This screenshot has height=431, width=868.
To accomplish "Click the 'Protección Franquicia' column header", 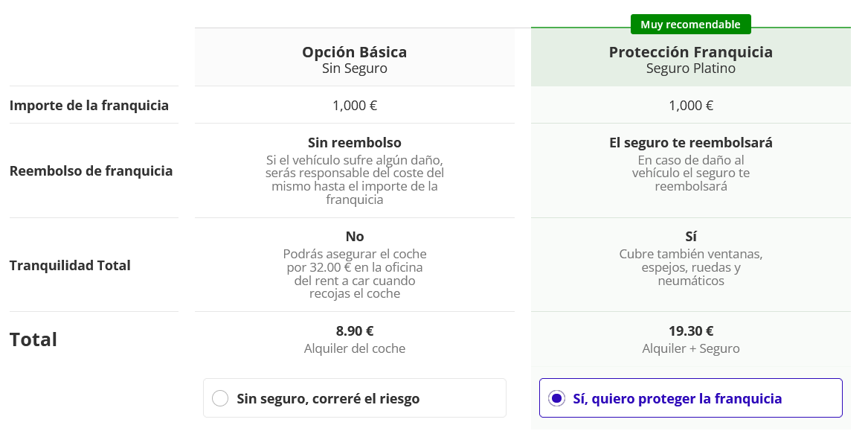I will coord(690,52).
